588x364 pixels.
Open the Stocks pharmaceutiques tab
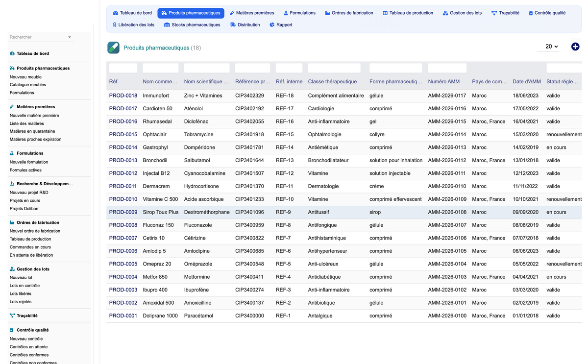pos(192,25)
